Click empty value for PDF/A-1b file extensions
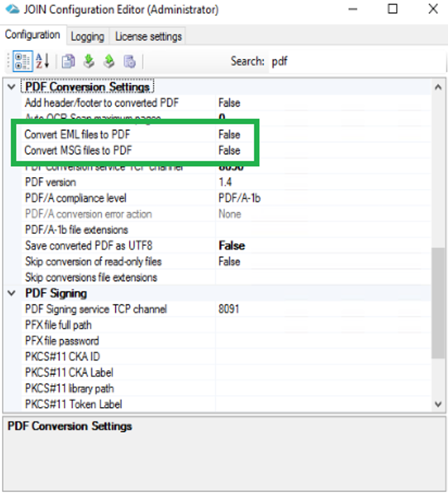Screen dimensions: 448x494 pyautogui.click(x=323, y=229)
